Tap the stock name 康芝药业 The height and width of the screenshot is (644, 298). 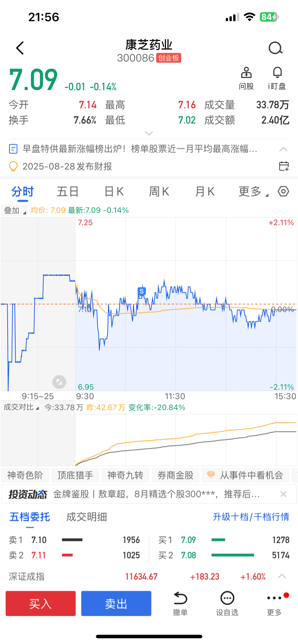tap(149, 45)
